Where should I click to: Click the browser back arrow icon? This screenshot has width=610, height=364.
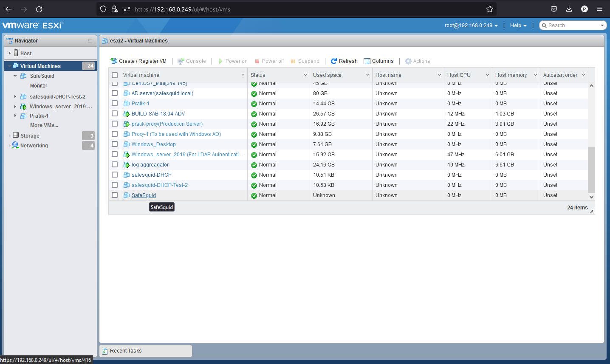click(x=8, y=9)
